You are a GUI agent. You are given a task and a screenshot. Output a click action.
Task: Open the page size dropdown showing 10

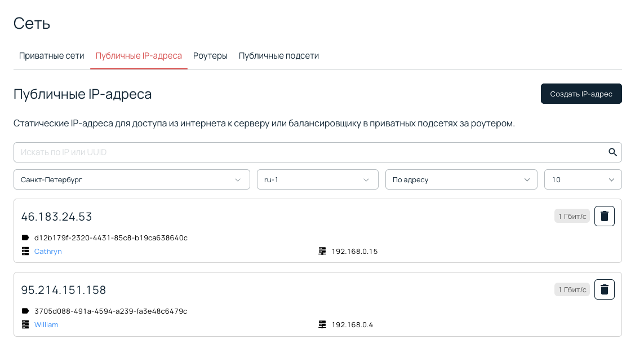[583, 179]
